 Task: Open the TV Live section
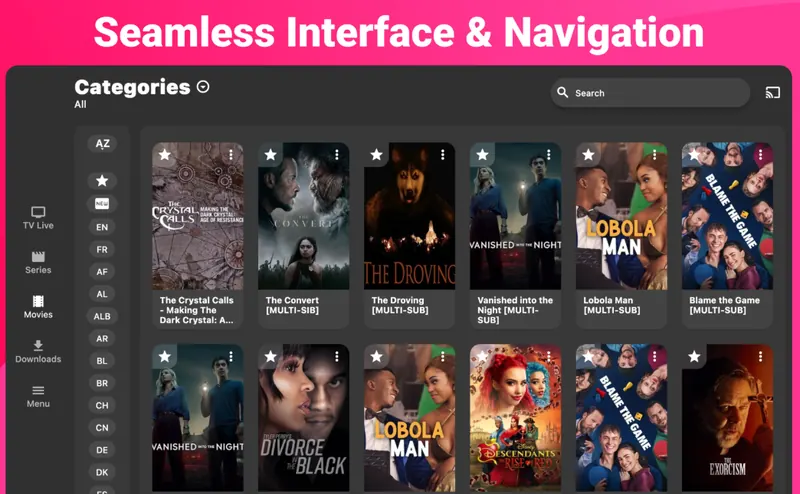coord(38,218)
